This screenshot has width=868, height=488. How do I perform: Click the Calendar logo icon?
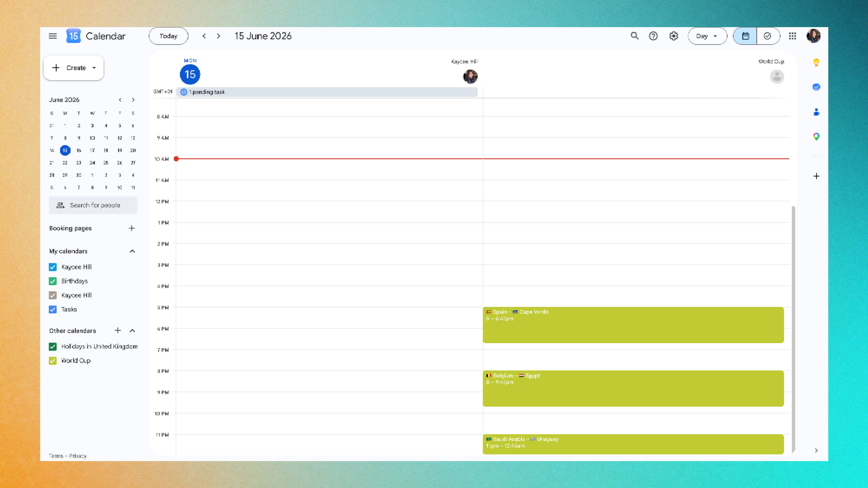click(74, 36)
